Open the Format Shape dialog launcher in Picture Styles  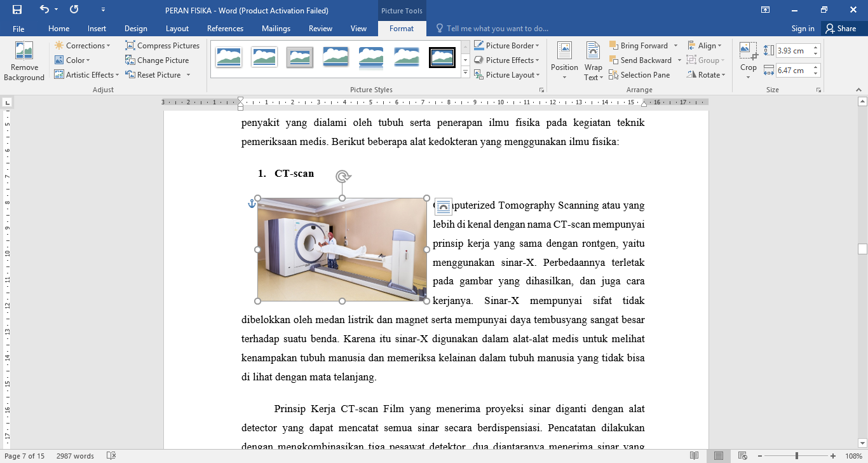pos(541,90)
